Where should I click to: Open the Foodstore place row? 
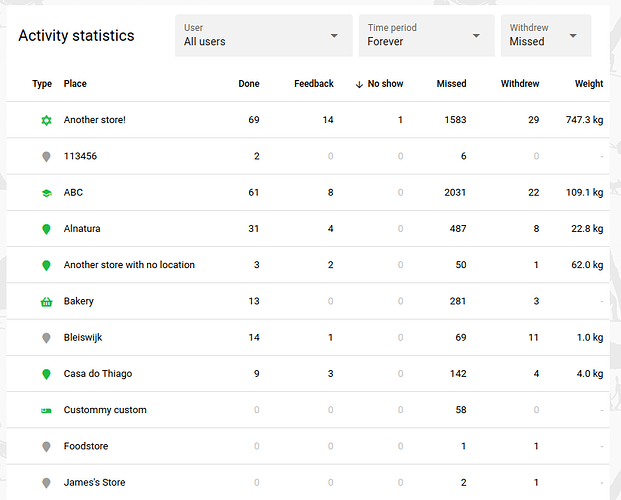click(x=308, y=446)
